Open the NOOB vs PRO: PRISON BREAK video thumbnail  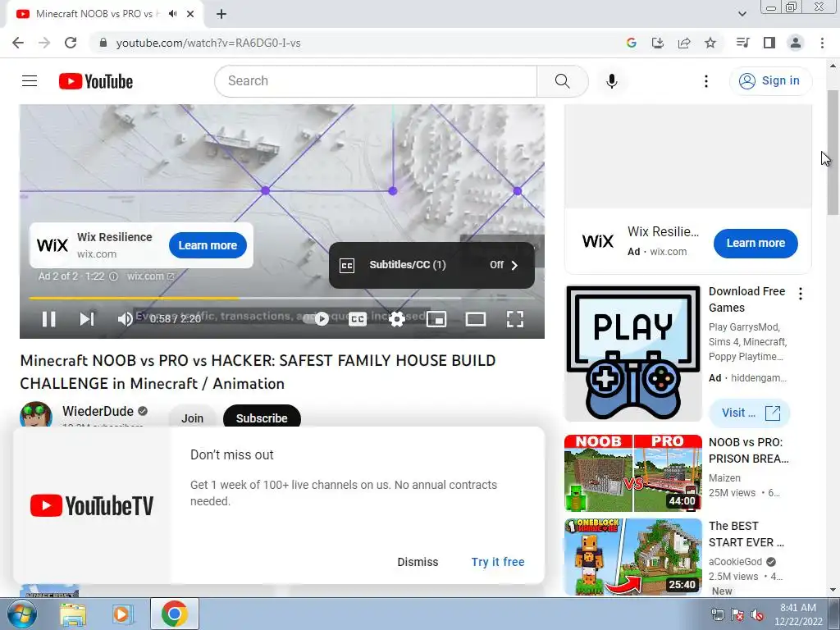(x=633, y=473)
